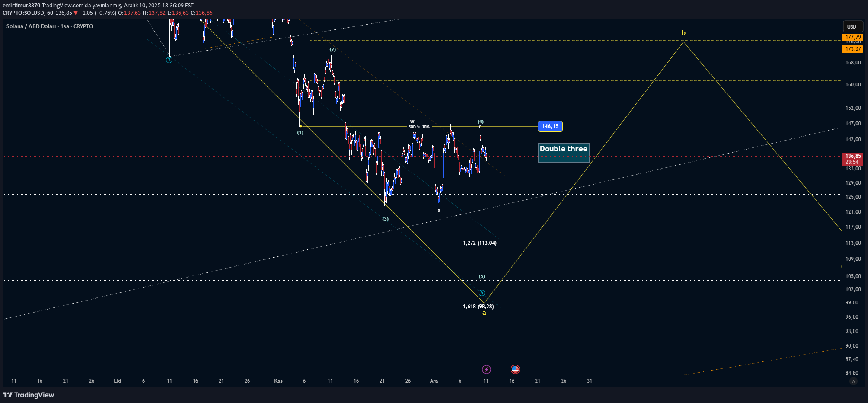Select the 'Double three' text box
This screenshot has height=403, width=868.
563,153
